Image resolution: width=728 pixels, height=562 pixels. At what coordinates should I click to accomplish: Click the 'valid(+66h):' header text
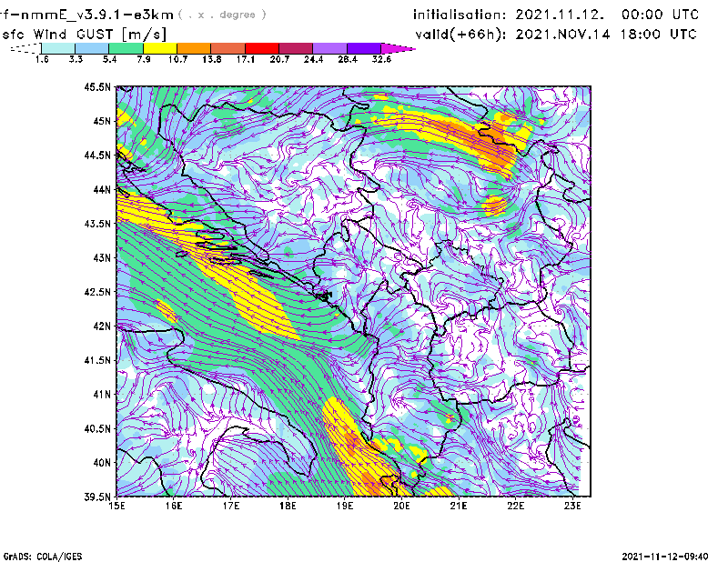click(460, 35)
